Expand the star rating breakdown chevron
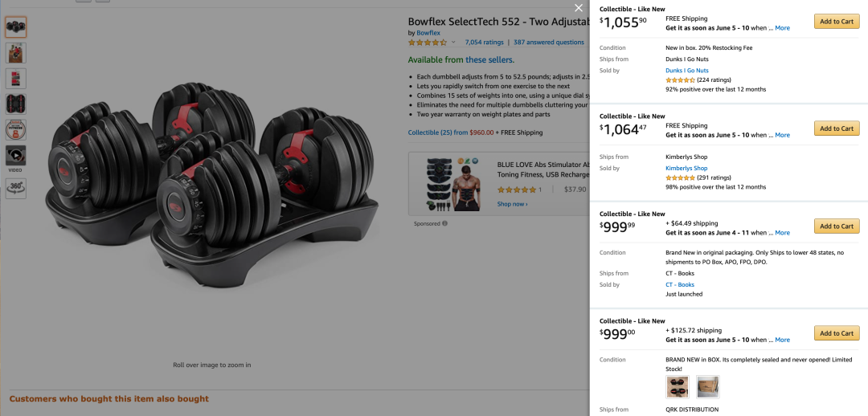The image size is (868, 416). pos(453,42)
